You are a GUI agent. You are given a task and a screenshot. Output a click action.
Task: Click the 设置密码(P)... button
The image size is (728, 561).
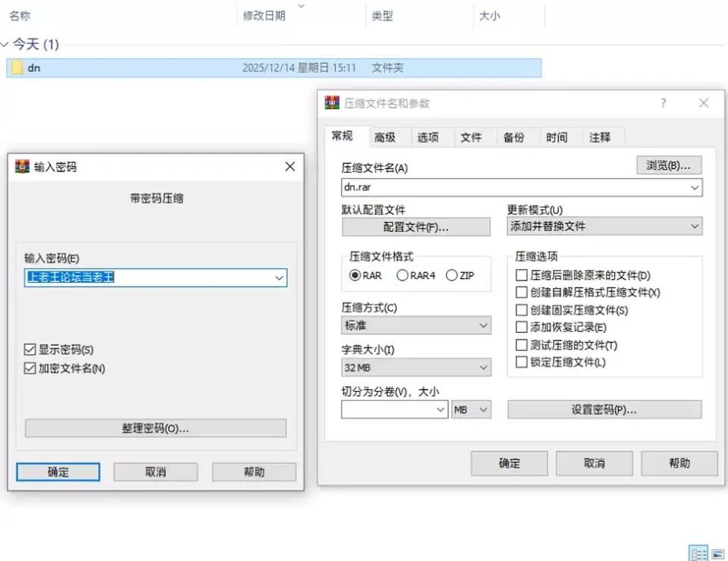coord(604,409)
